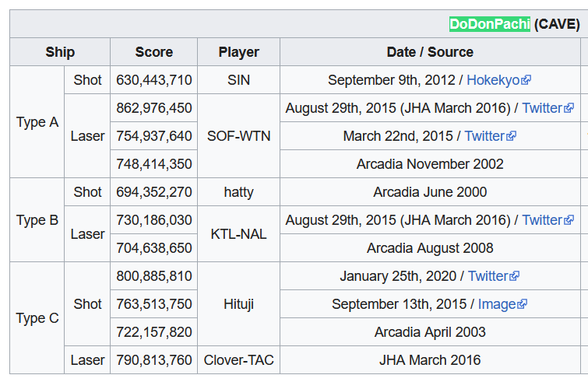Click the Type B Shot cell
This screenshot has width=588, height=389.
87,192
